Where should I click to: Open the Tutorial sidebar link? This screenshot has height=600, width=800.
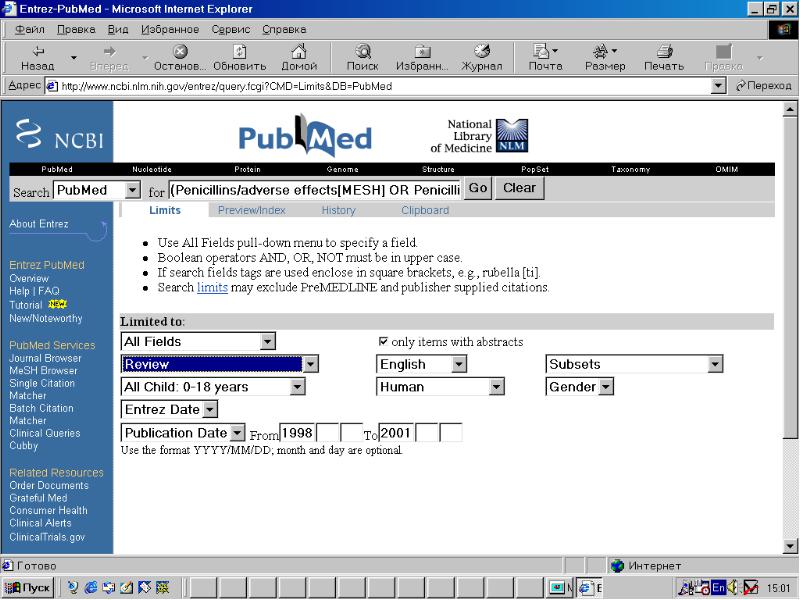click(x=26, y=305)
